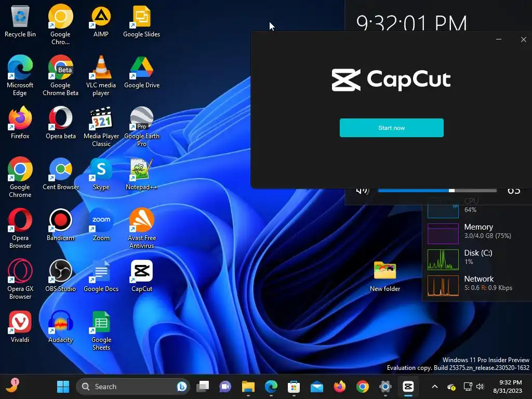The width and height of the screenshot is (532, 399).
Task: Open Microsoft Store from the taskbar
Action: (294, 387)
